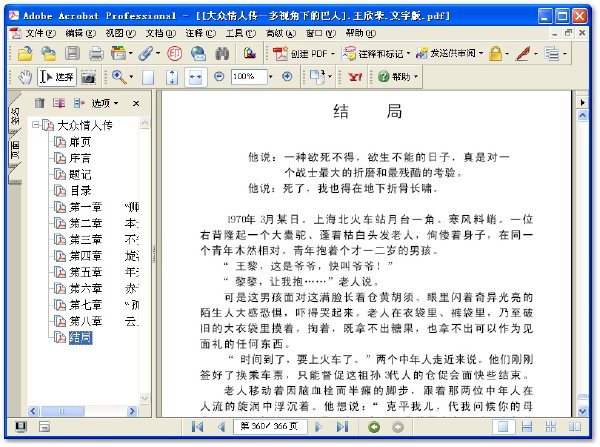Open the 高级 menu
This screenshot has width=600, height=447.
(280, 33)
